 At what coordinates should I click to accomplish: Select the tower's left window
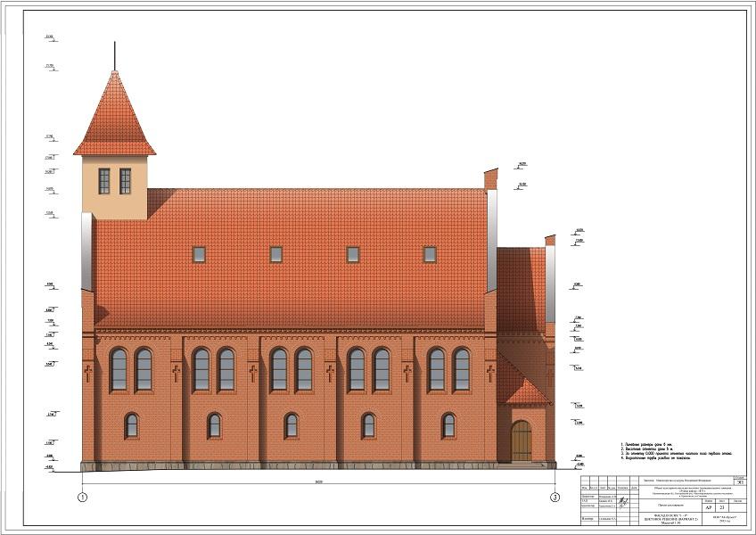[104, 181]
